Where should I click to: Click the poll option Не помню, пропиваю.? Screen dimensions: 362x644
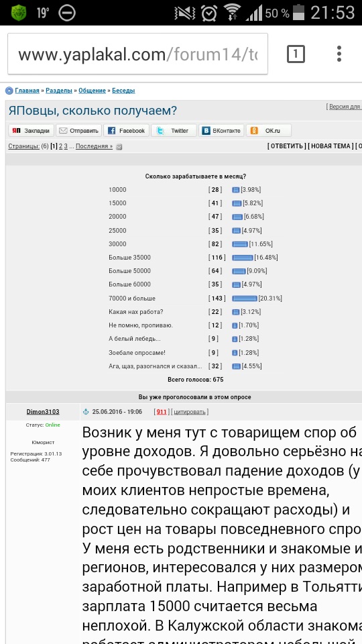click(x=141, y=326)
